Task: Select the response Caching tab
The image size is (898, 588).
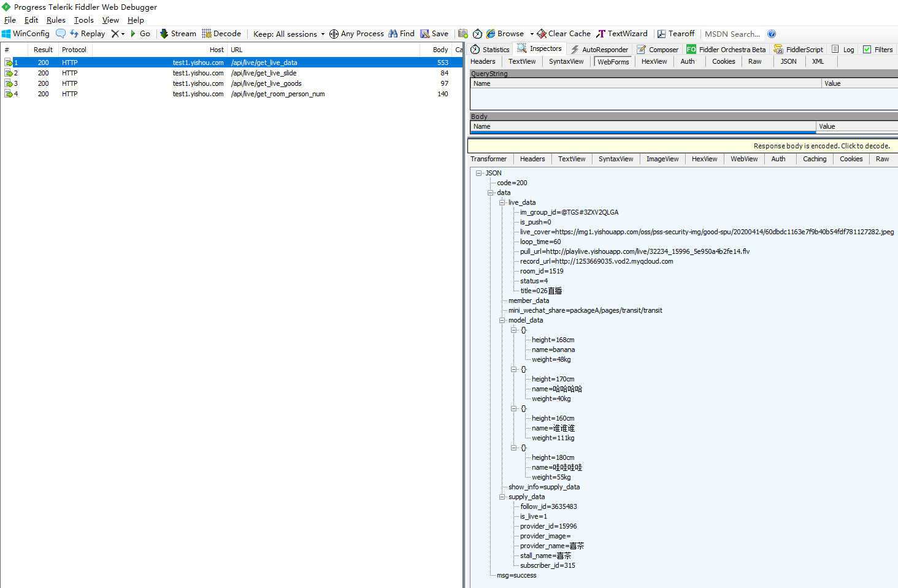Action: pos(815,159)
